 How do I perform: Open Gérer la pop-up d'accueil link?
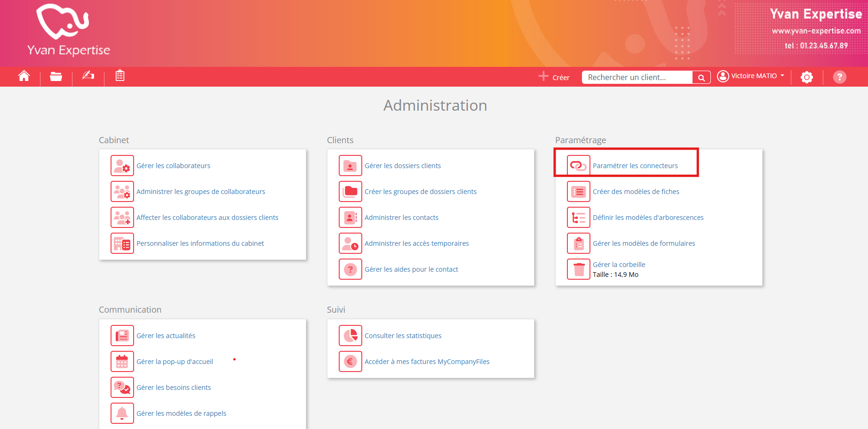[x=175, y=362]
